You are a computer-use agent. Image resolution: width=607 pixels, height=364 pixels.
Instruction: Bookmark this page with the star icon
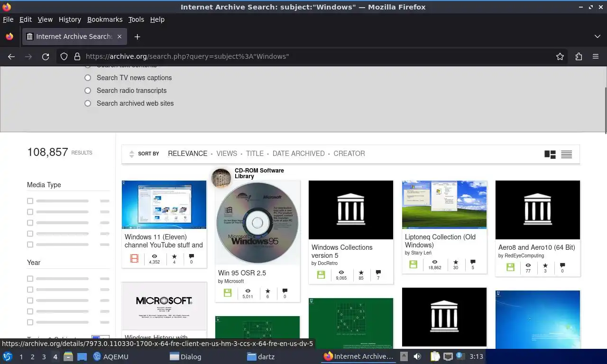pyautogui.click(x=560, y=56)
